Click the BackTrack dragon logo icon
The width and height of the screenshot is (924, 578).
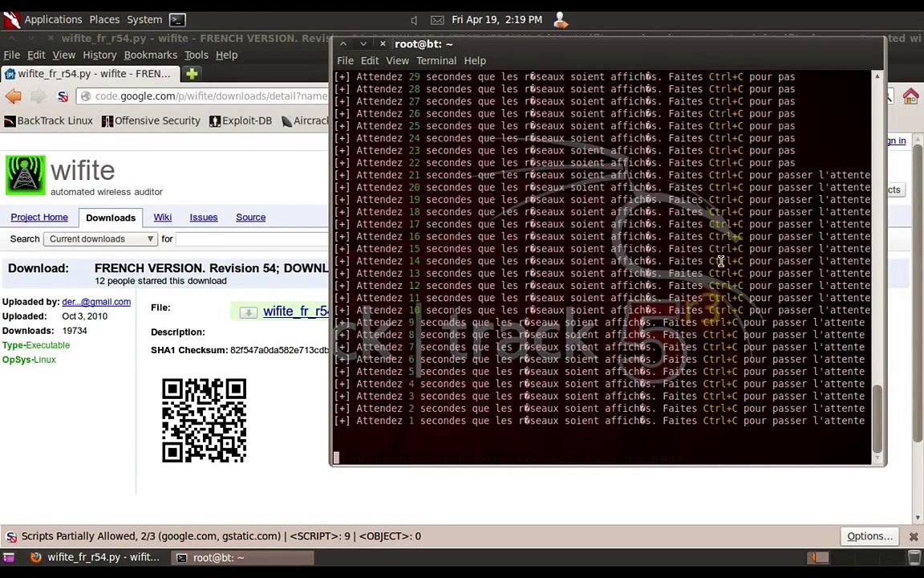(11, 20)
